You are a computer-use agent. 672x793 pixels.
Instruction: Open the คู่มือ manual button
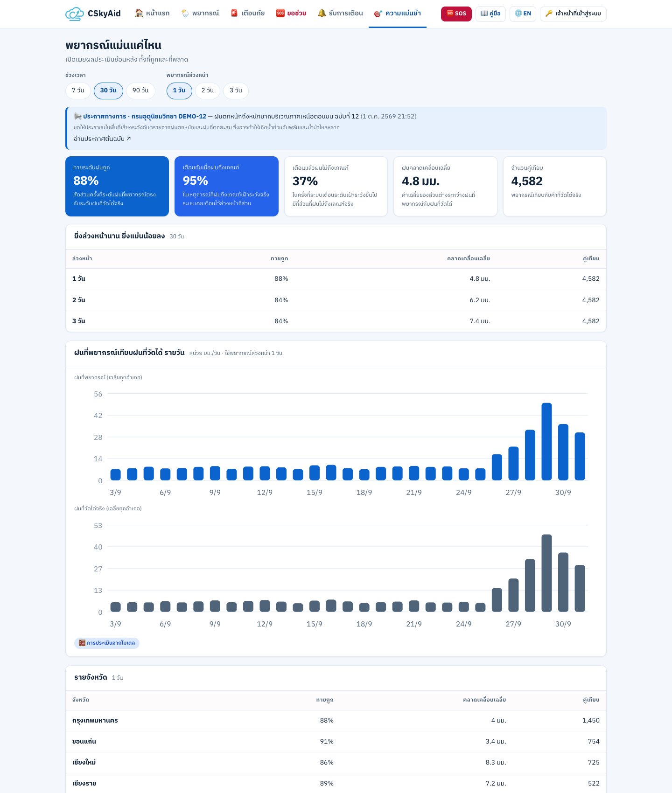[490, 14]
